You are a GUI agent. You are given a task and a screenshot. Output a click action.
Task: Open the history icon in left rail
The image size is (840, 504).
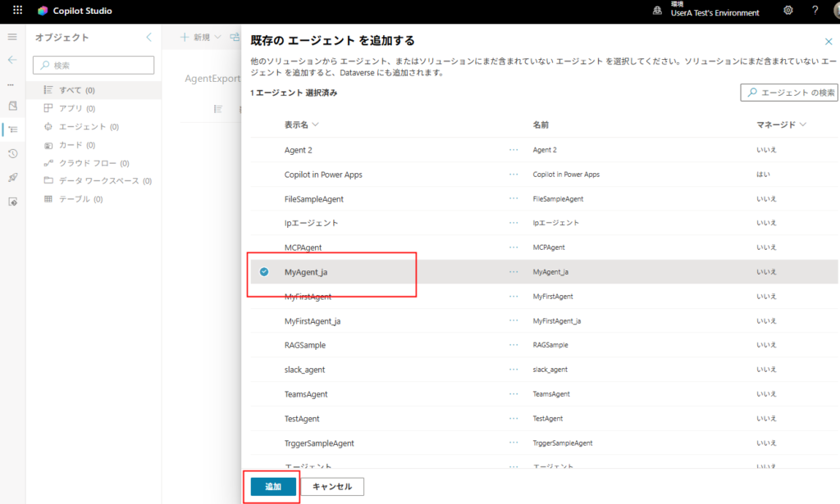coord(12,153)
